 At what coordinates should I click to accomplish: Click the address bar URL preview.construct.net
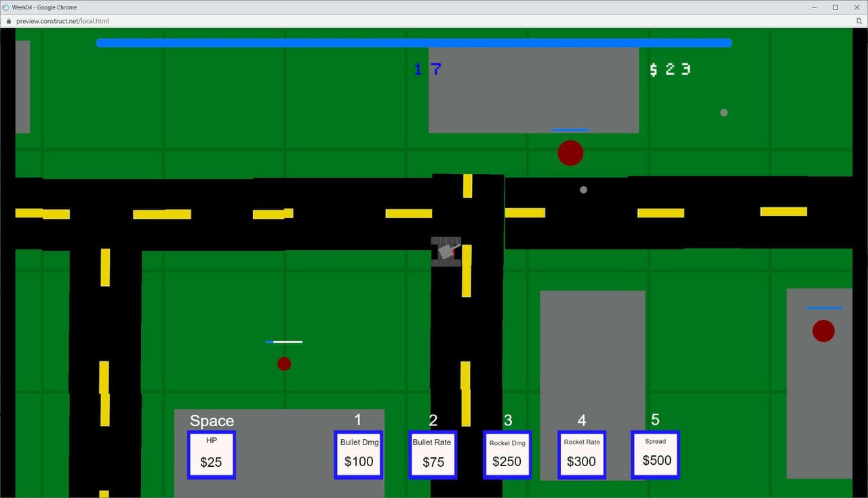[62, 21]
